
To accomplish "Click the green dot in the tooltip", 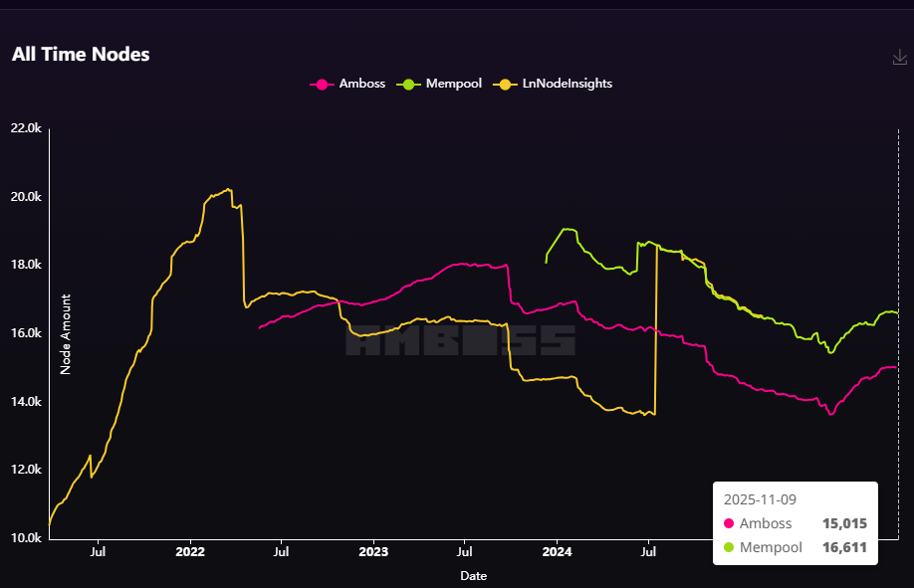I will coord(730,547).
